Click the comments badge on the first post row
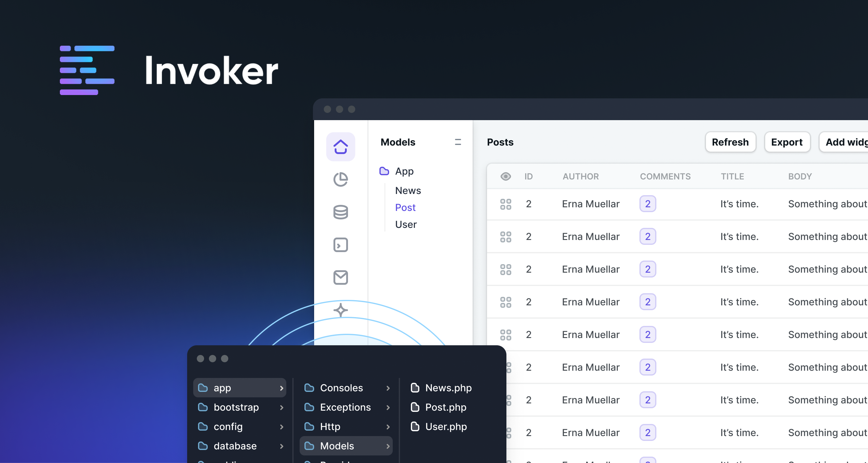The width and height of the screenshot is (868, 463). (648, 204)
